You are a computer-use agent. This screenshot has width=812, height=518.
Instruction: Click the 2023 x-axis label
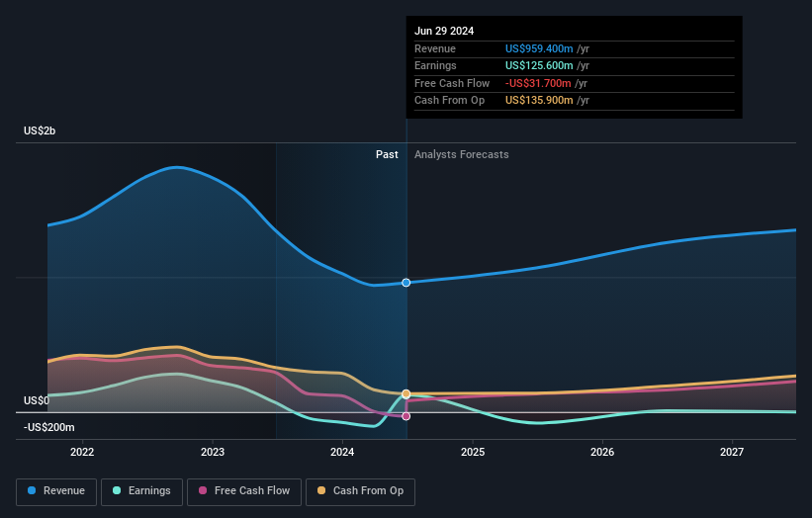pos(213,452)
